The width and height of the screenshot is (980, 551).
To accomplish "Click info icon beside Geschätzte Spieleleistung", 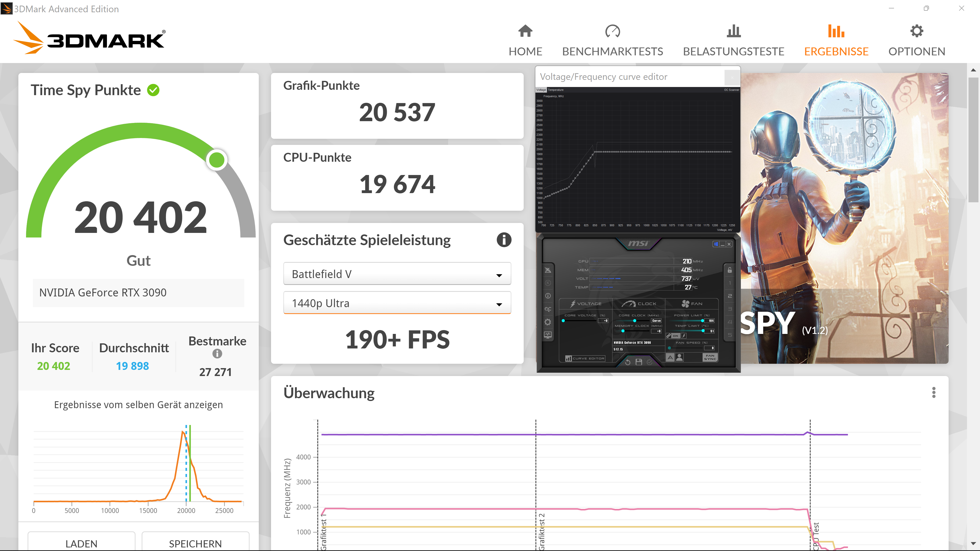I will (x=504, y=240).
